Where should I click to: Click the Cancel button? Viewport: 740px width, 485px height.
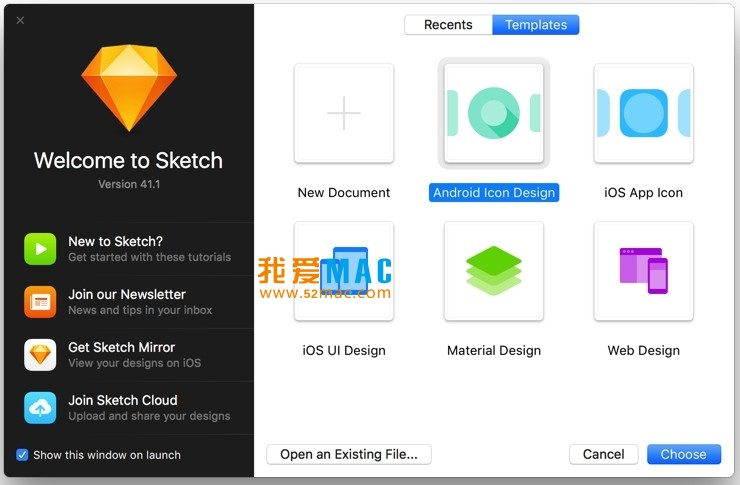click(604, 454)
